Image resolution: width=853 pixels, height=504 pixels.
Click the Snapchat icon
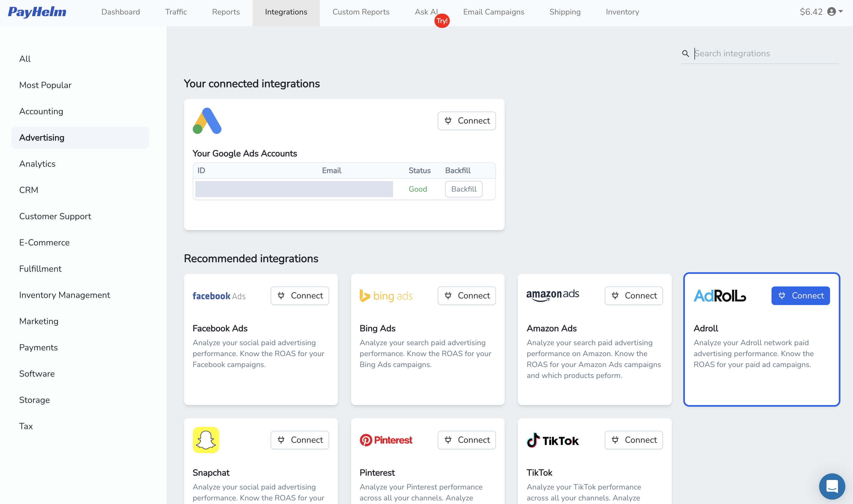(x=206, y=440)
